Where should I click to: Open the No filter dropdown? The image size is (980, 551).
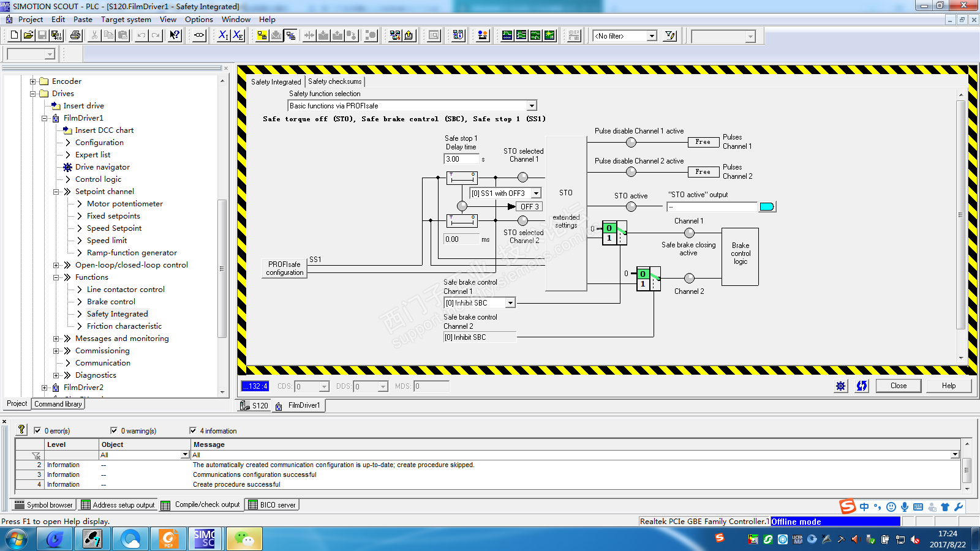652,36
